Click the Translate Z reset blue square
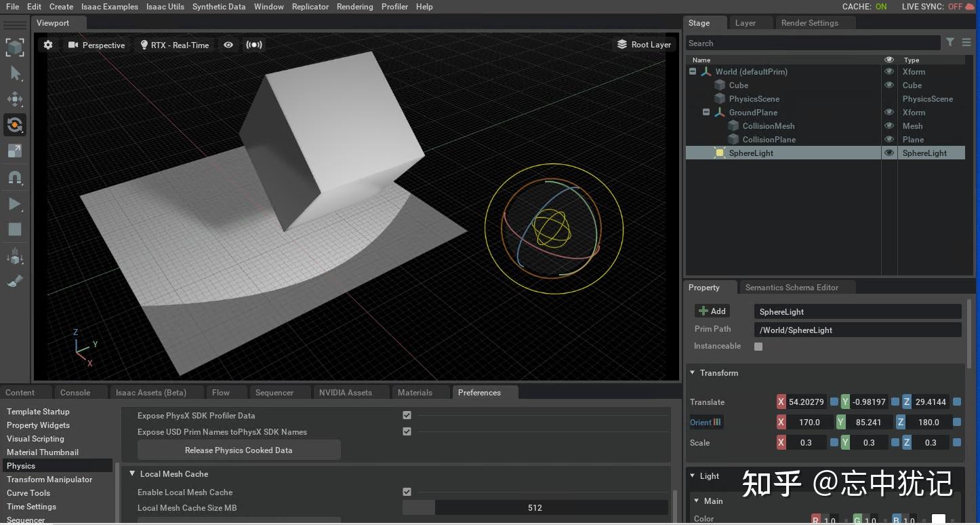Image resolution: width=980 pixels, height=525 pixels. point(956,402)
